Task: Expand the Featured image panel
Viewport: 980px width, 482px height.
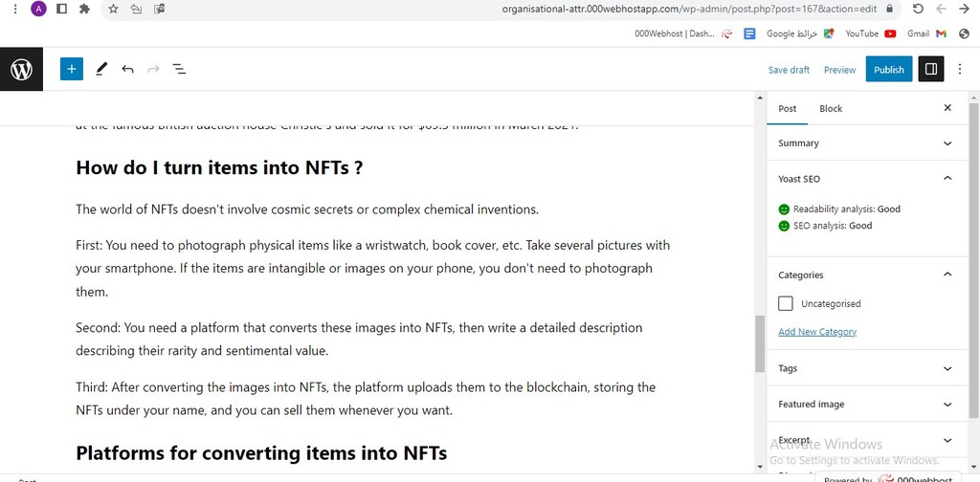Action: pos(865,404)
